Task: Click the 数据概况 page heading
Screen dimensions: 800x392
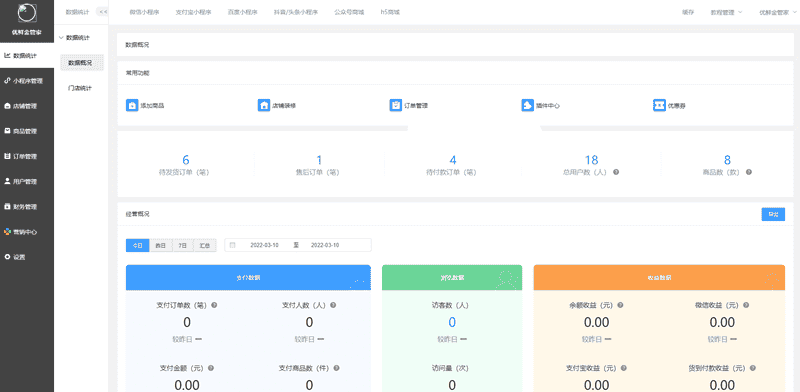Action: [x=137, y=45]
